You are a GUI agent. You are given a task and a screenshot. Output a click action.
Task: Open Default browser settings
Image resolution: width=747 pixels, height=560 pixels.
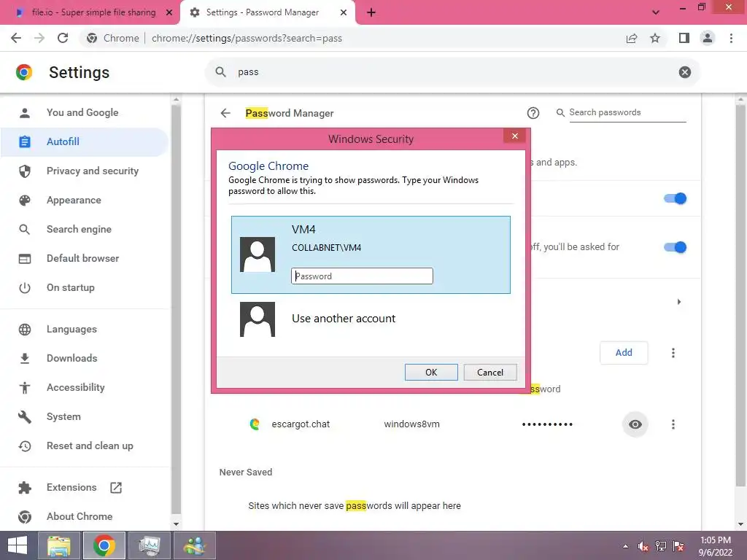tap(85, 258)
